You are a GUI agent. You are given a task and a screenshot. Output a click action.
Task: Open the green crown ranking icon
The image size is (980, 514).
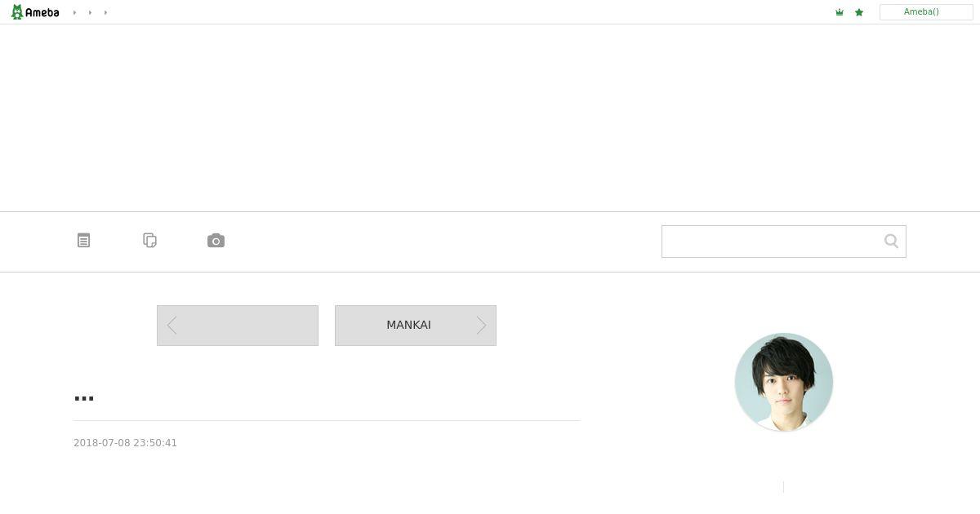(x=840, y=12)
